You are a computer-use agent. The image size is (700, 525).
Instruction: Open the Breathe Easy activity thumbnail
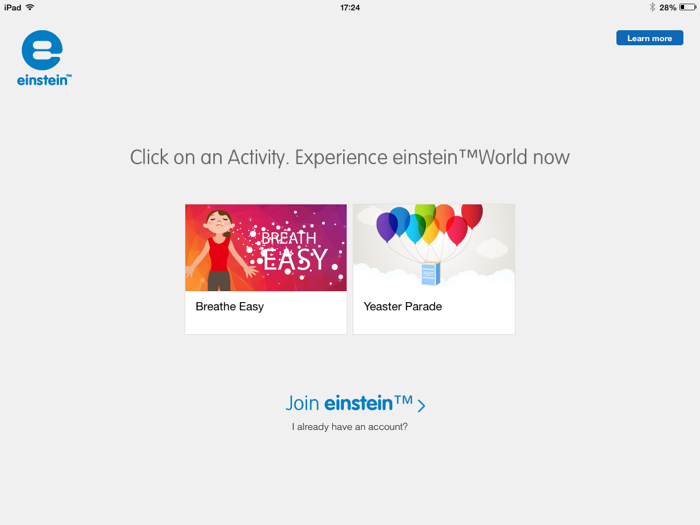click(x=266, y=248)
